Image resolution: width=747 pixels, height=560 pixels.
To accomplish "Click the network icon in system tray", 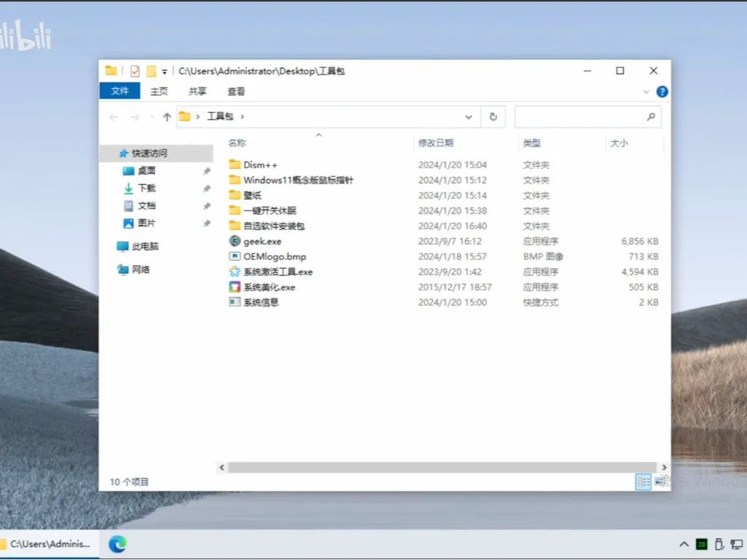I will pyautogui.click(x=735, y=544).
